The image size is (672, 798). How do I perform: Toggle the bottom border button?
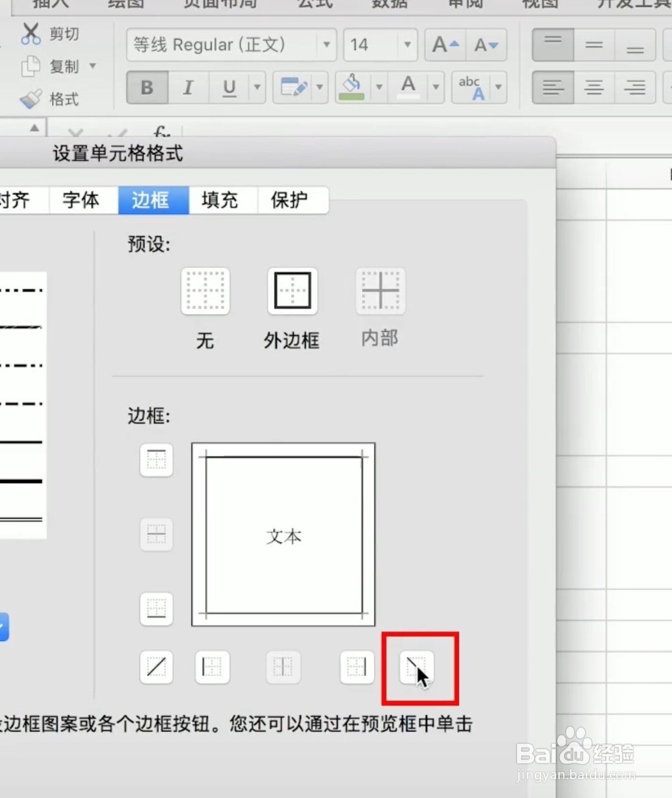click(x=156, y=609)
